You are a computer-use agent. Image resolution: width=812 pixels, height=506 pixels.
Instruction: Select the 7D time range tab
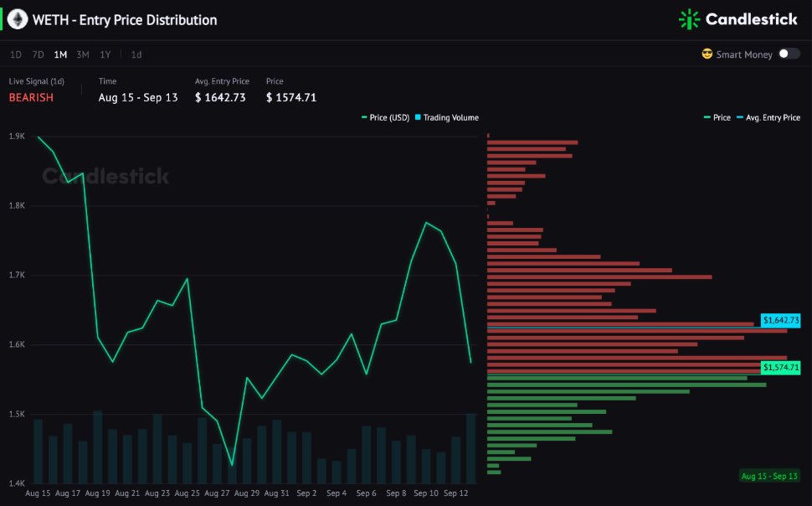click(x=38, y=54)
